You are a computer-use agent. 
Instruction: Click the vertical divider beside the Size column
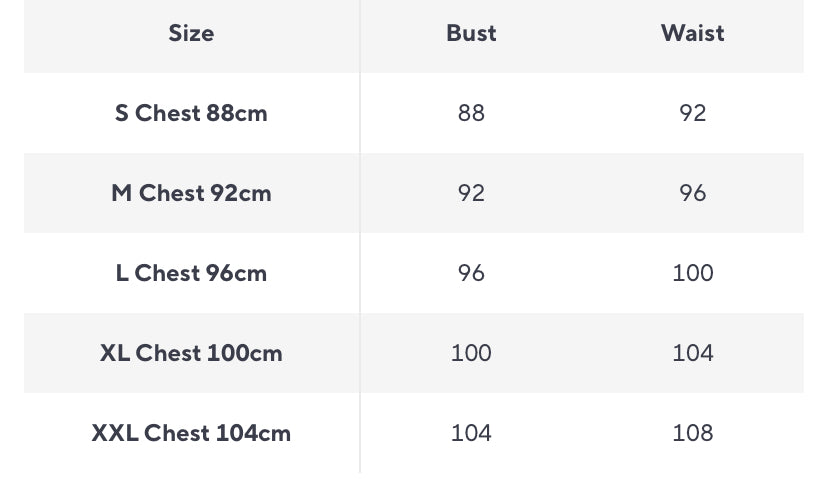tap(360, 240)
